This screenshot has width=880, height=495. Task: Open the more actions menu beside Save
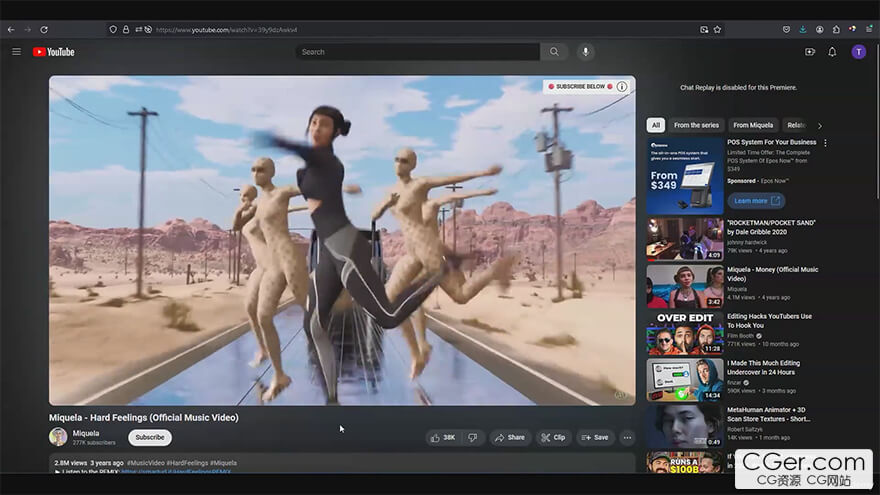(627, 437)
